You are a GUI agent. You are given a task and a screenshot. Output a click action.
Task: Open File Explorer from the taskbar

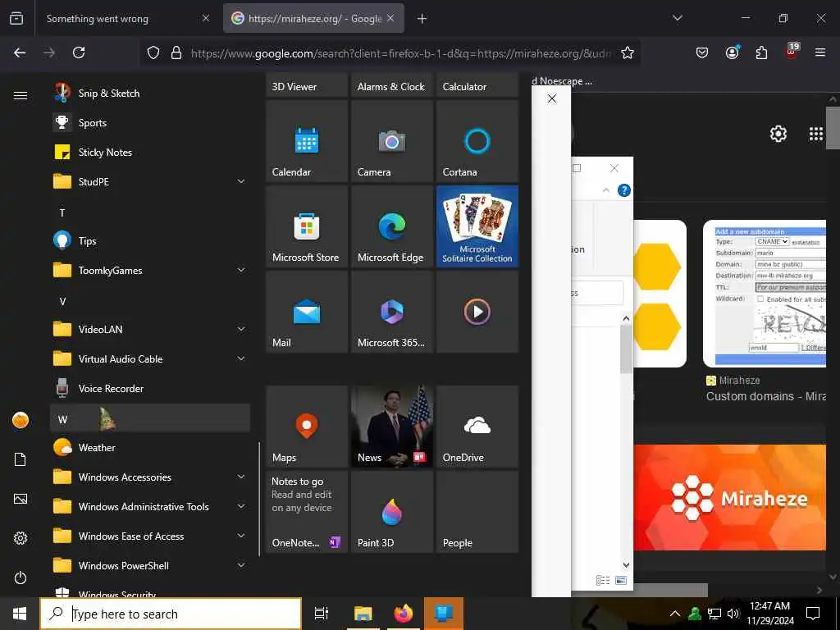(x=363, y=614)
